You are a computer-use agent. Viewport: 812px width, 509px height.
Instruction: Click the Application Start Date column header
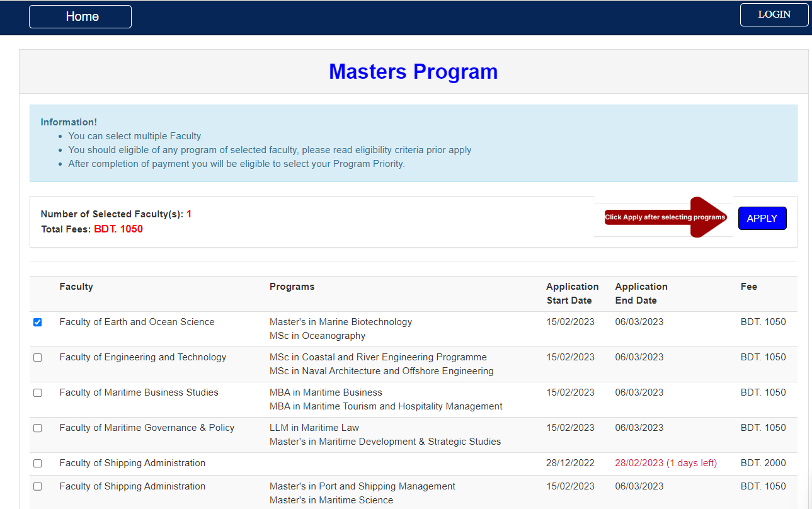(x=572, y=294)
